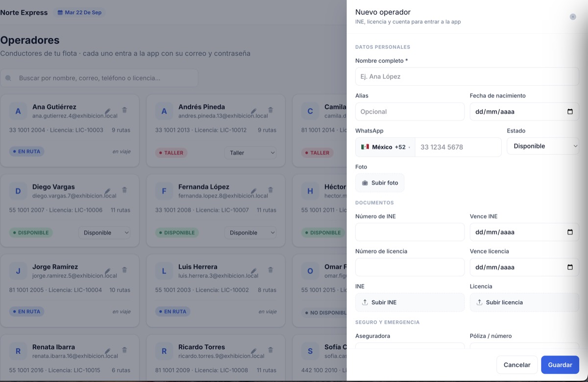
Task: Click the WhatsApp phone number field
Action: [458, 147]
